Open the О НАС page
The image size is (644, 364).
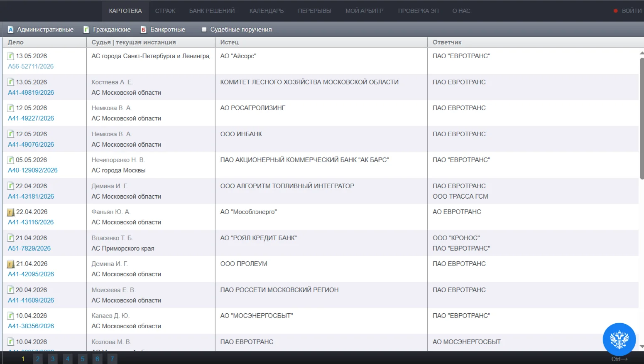(x=461, y=11)
